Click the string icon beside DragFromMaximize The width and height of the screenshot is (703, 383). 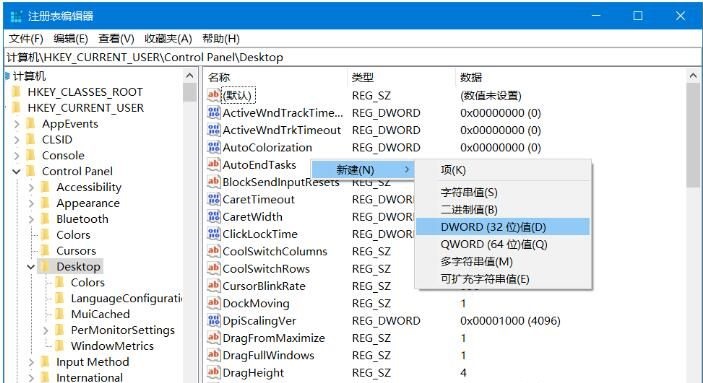point(213,337)
